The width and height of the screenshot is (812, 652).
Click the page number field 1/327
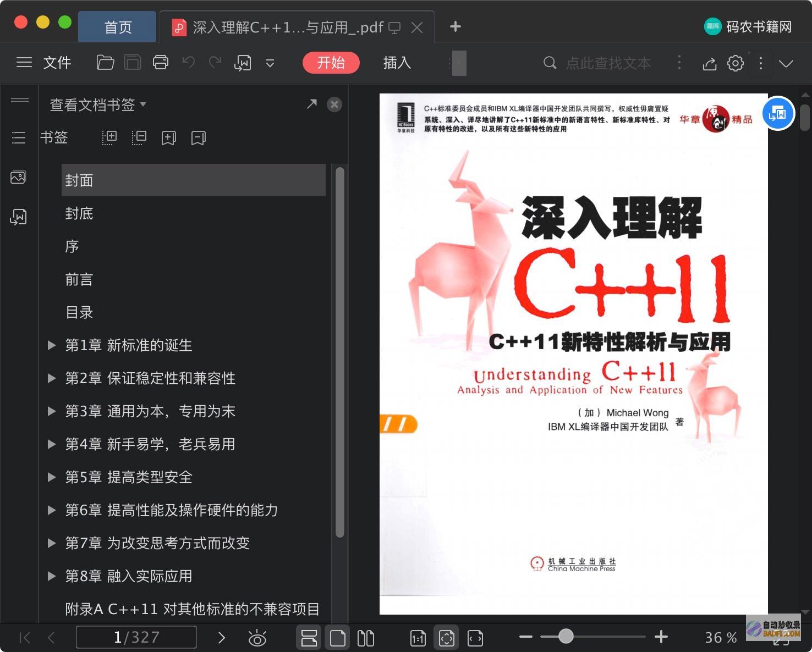point(136,637)
